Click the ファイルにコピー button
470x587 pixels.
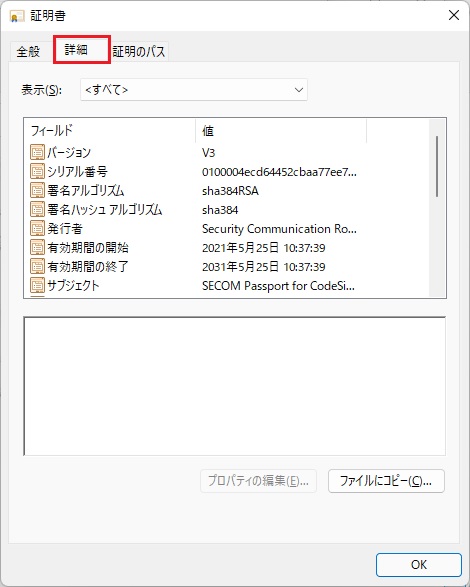coord(386,481)
